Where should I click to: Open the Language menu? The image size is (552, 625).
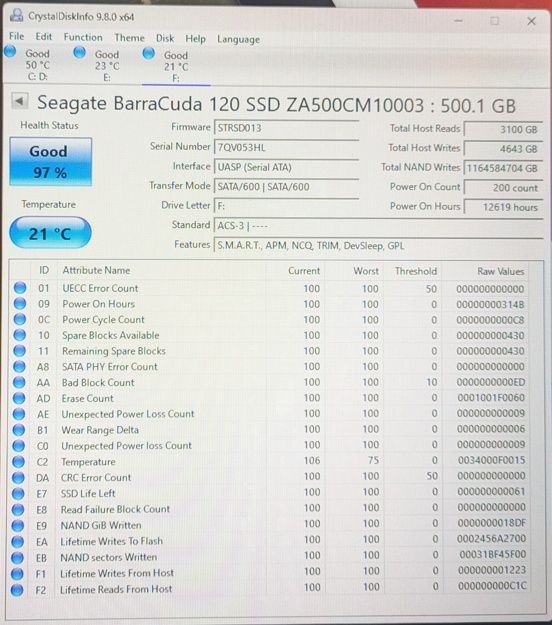click(238, 39)
